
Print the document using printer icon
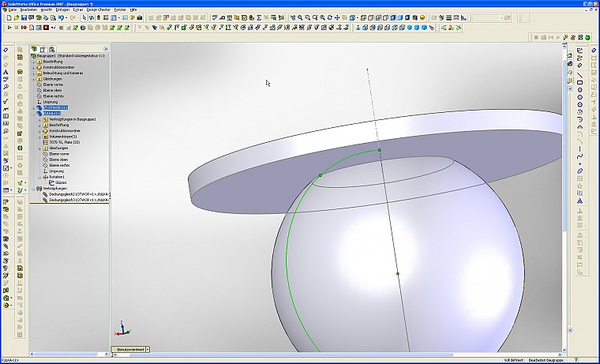click(x=46, y=17)
